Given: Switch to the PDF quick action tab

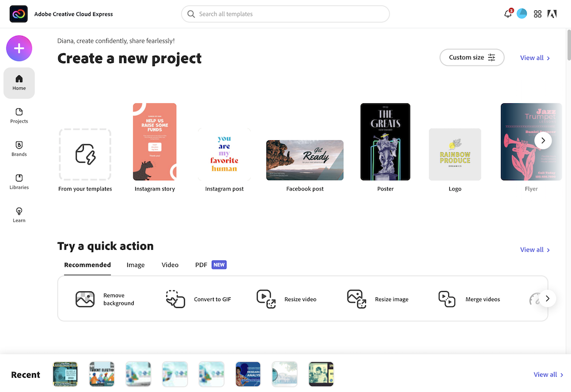Looking at the screenshot, I should coord(201,265).
